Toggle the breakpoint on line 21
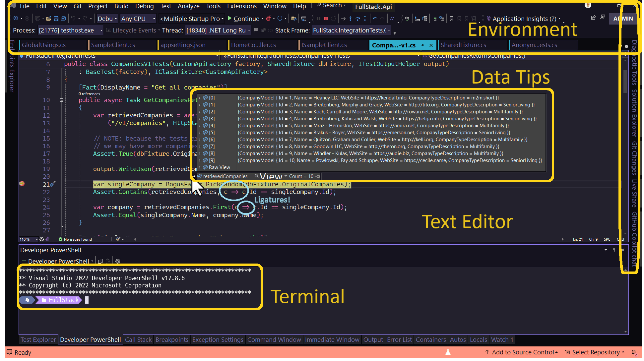 [x=22, y=184]
